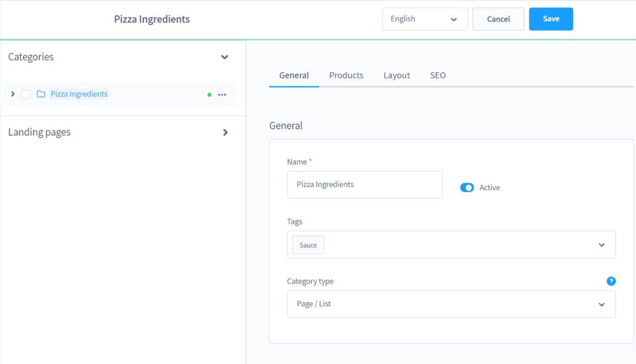
Task: Collapse the Categories panel
Action: tap(225, 57)
